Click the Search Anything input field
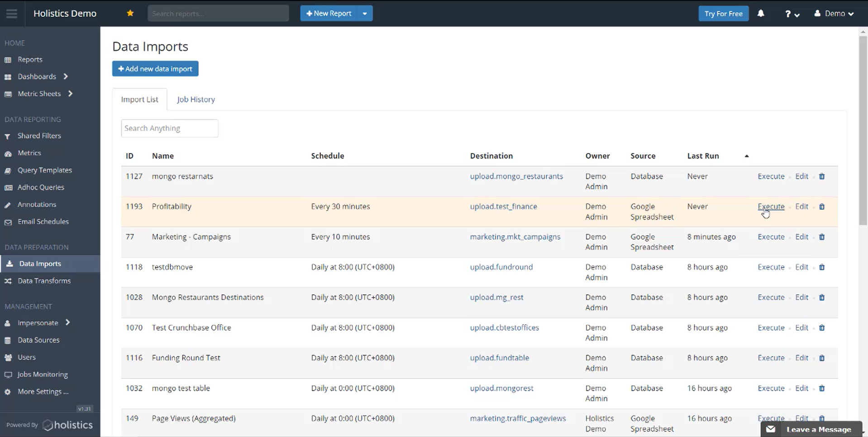 [170, 128]
